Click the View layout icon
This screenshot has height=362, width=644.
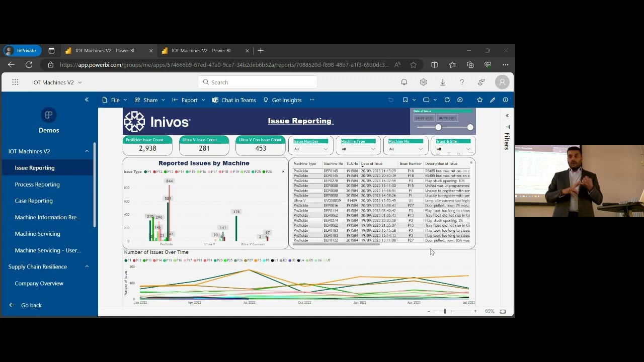click(426, 100)
